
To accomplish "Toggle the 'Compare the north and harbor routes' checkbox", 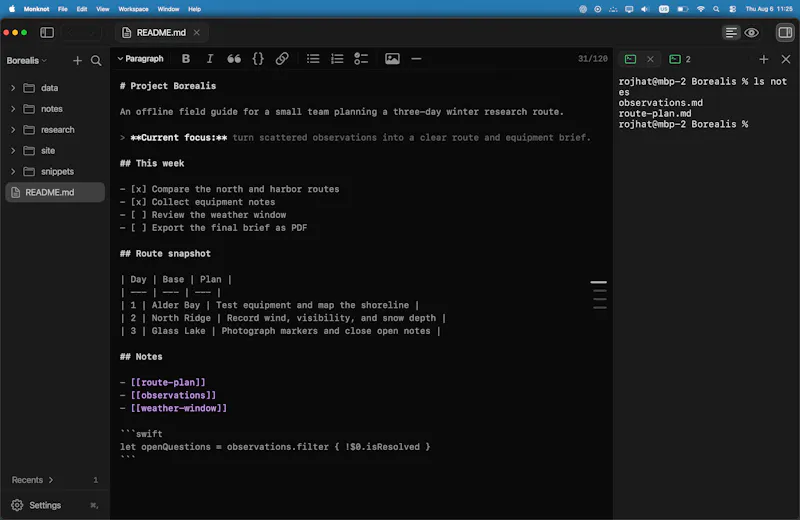I will 138,189.
